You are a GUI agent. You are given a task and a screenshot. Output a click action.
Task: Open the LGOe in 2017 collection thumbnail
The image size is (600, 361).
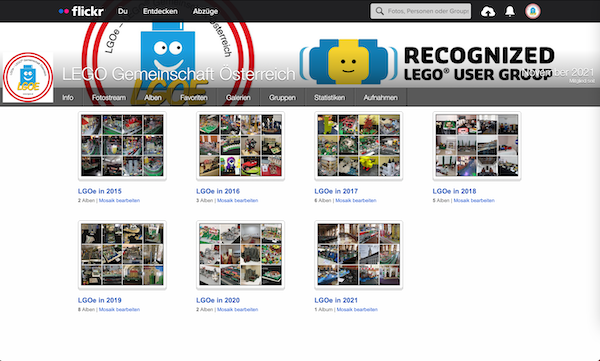point(359,145)
